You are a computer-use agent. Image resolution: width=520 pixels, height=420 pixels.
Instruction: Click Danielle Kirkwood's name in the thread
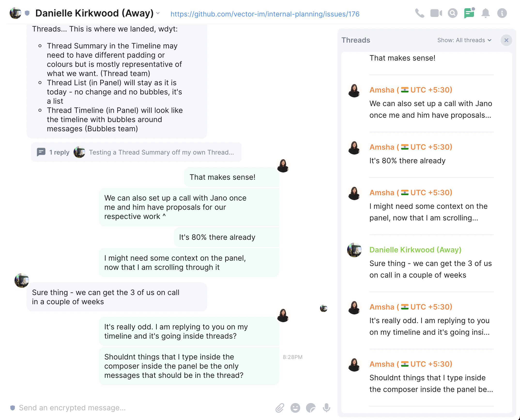tap(415, 250)
